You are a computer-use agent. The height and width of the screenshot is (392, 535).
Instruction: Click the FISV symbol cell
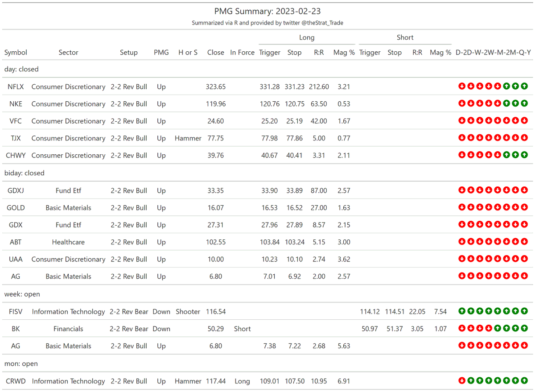(x=16, y=312)
